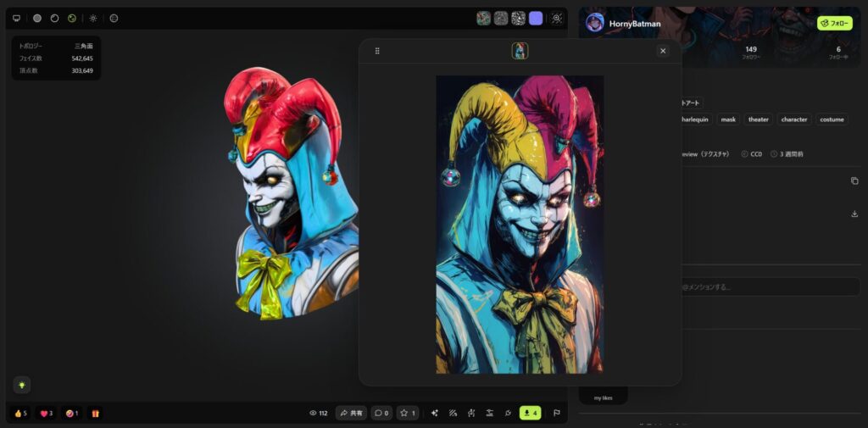Click the thumbs-up like reaction
The image size is (868, 428).
20,414
